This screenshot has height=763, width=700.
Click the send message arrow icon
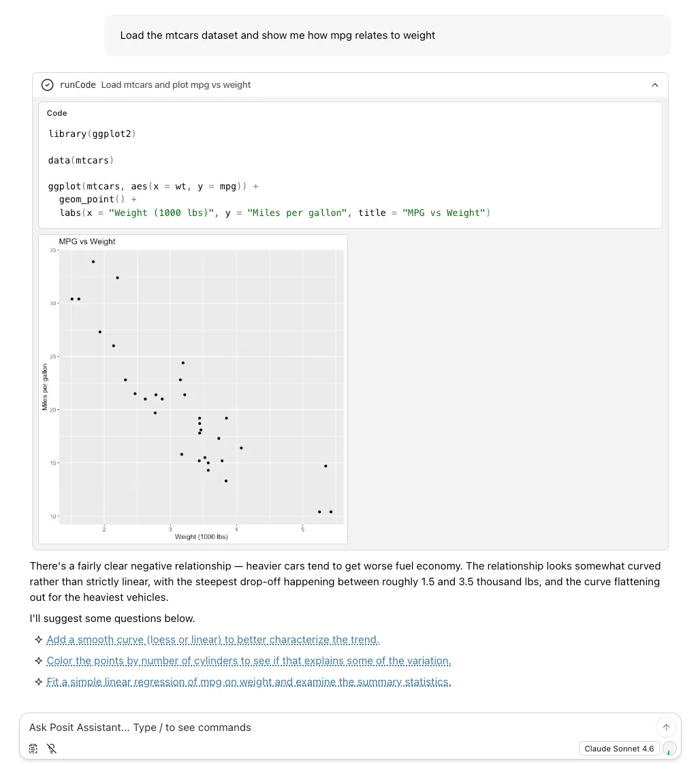point(666,727)
